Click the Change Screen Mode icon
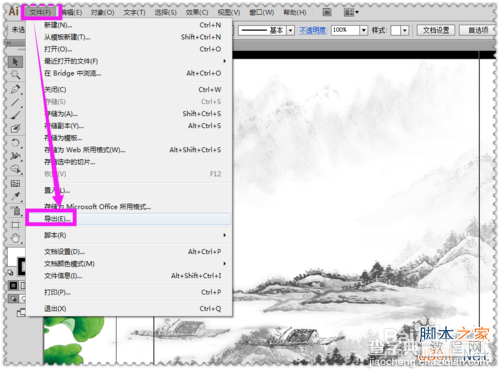Image resolution: width=500 pixels, height=369 pixels. tap(21, 313)
